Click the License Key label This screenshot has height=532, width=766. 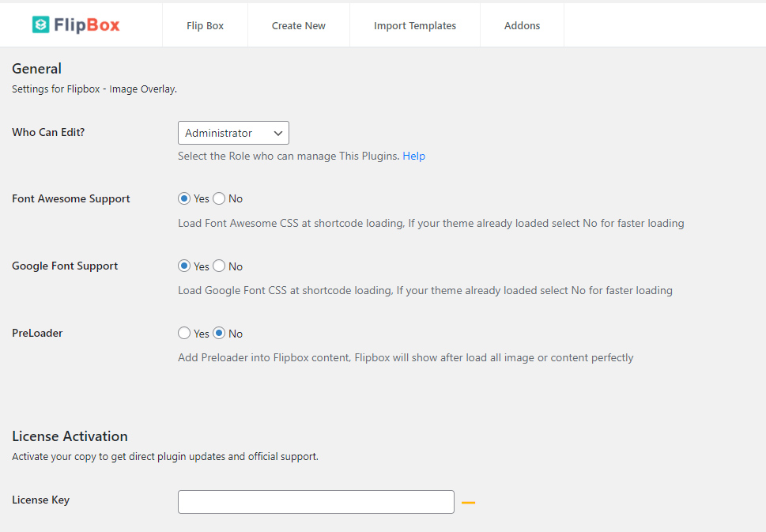click(40, 500)
